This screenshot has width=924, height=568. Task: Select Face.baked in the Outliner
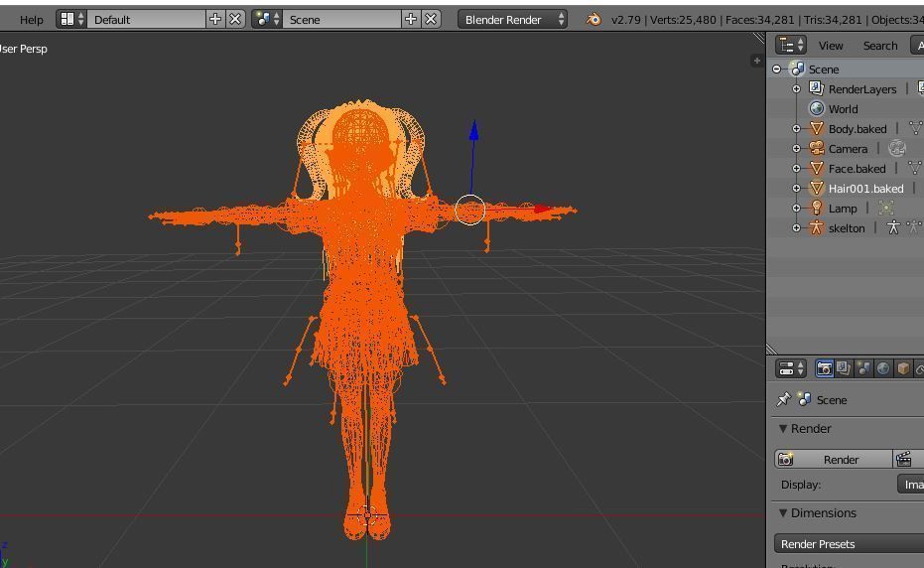tap(857, 169)
